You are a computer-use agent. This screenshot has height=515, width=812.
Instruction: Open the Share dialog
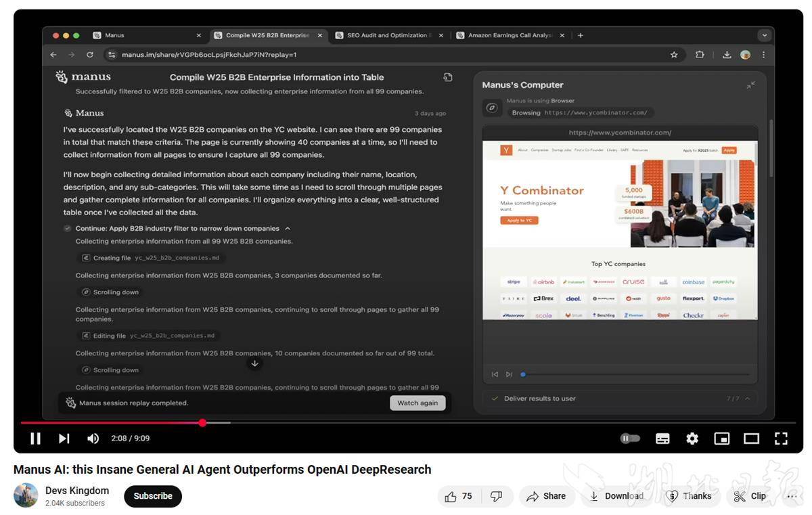[x=546, y=496]
